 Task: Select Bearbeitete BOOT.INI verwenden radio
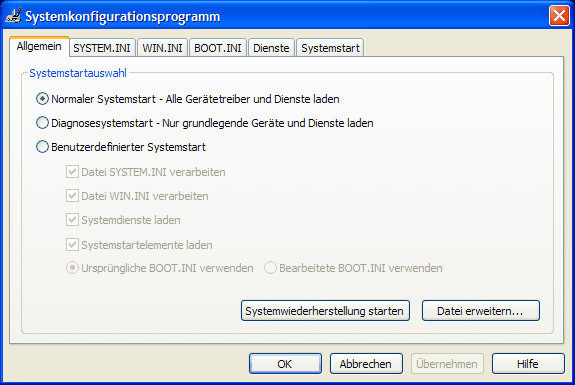(x=270, y=268)
